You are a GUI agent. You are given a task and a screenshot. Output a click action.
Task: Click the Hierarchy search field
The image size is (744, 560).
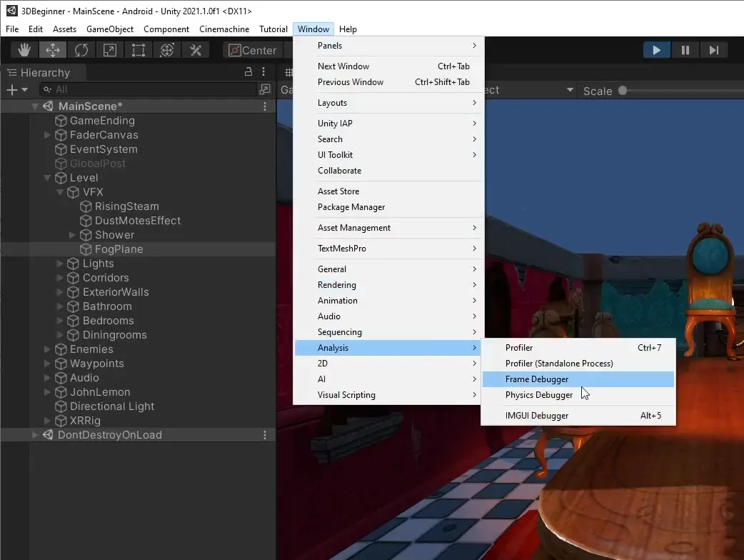(150, 89)
